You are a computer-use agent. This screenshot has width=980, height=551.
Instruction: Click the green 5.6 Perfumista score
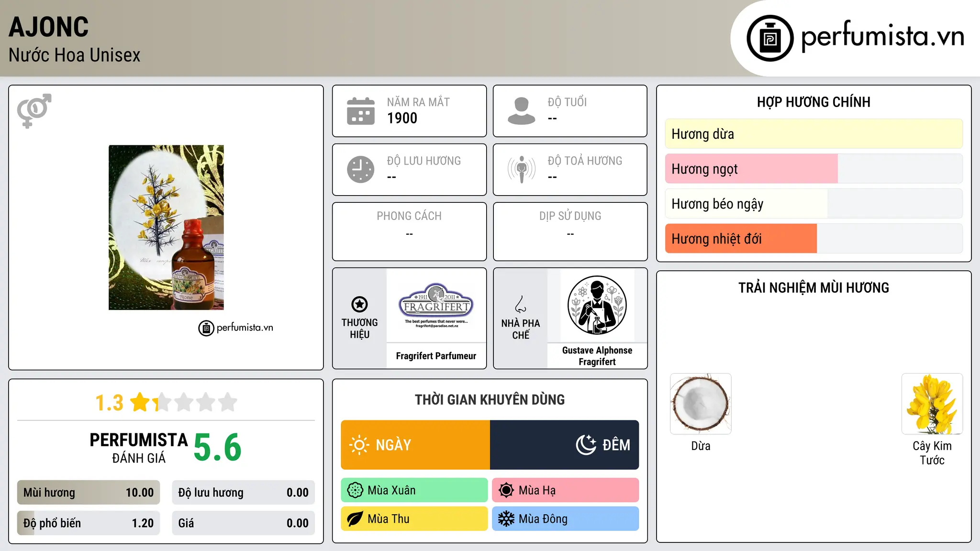[218, 447]
